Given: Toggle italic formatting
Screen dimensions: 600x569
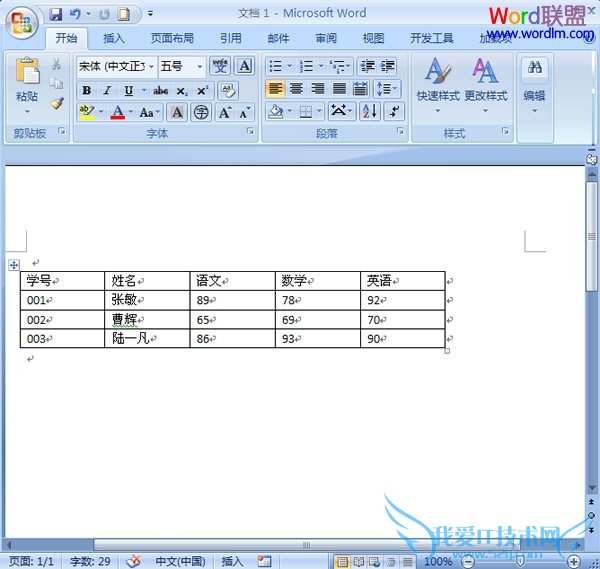Looking at the screenshot, I should point(108,91).
